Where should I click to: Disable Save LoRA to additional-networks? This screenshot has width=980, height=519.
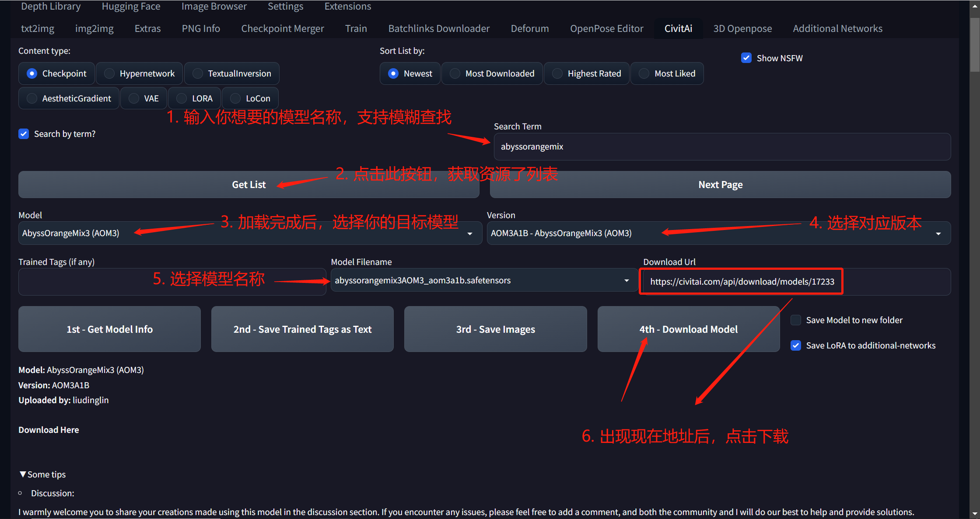796,345
